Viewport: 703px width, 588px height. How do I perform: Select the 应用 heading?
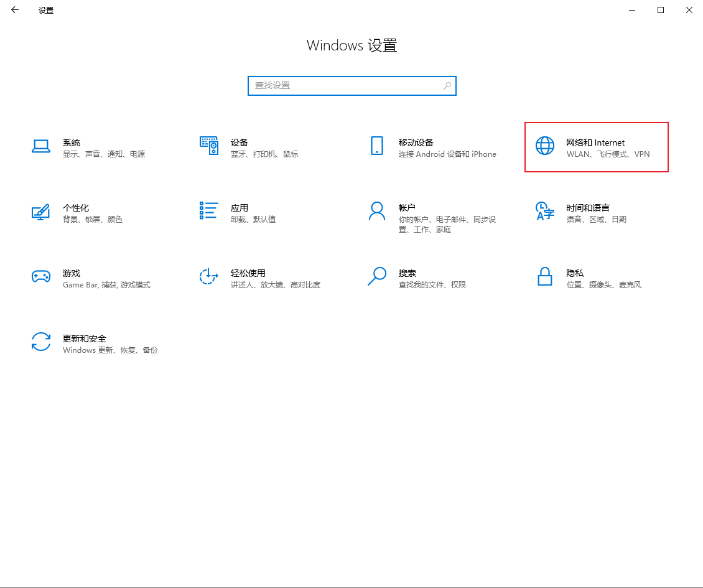tap(239, 208)
